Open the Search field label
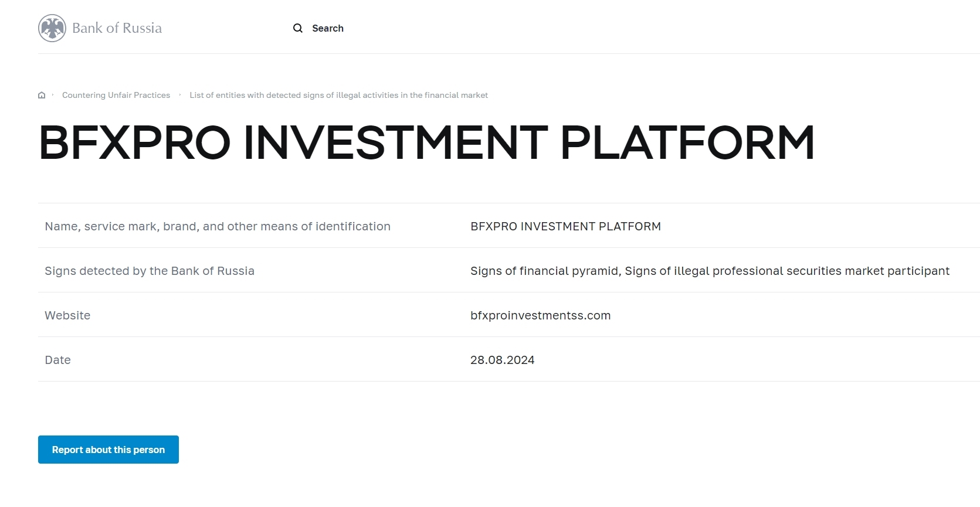 (327, 28)
